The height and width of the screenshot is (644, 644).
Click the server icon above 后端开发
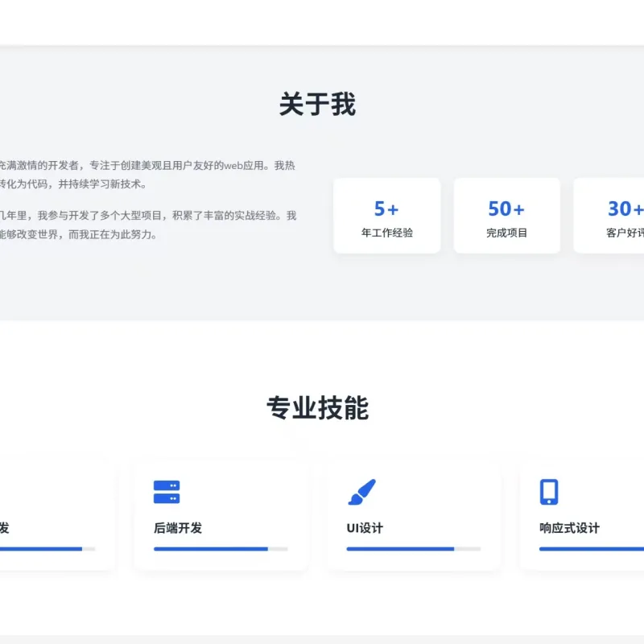[x=167, y=492]
